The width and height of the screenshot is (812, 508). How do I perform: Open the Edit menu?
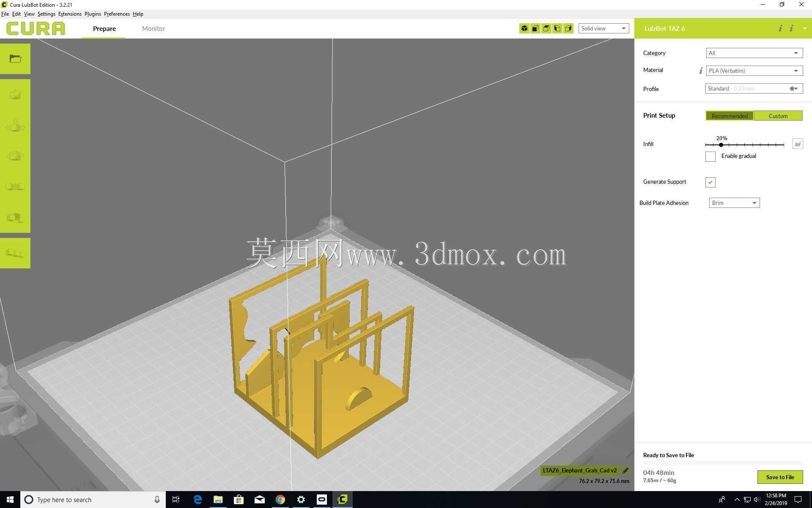coord(16,14)
